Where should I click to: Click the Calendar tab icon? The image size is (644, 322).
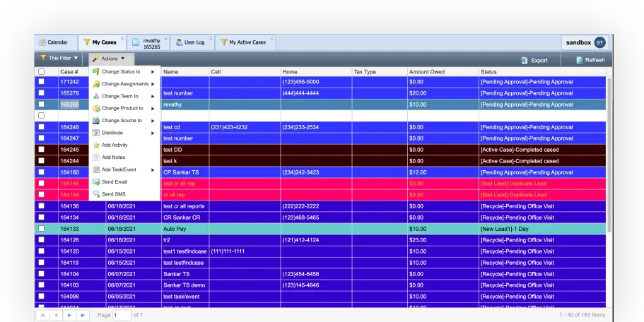coord(42,42)
